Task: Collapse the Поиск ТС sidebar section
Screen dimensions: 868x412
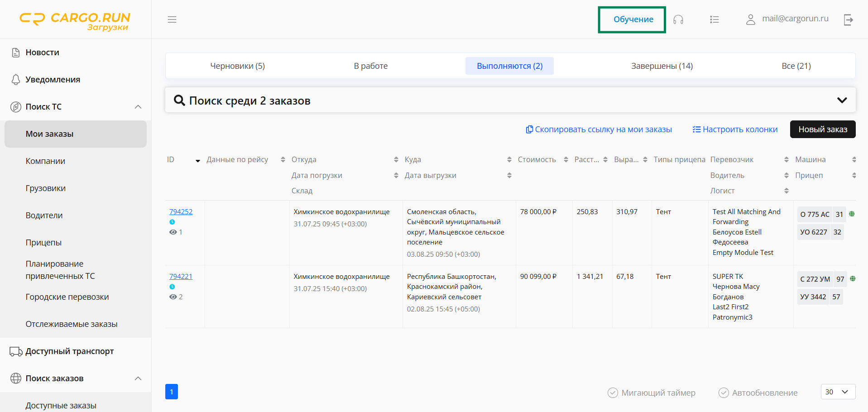Action: coord(138,107)
